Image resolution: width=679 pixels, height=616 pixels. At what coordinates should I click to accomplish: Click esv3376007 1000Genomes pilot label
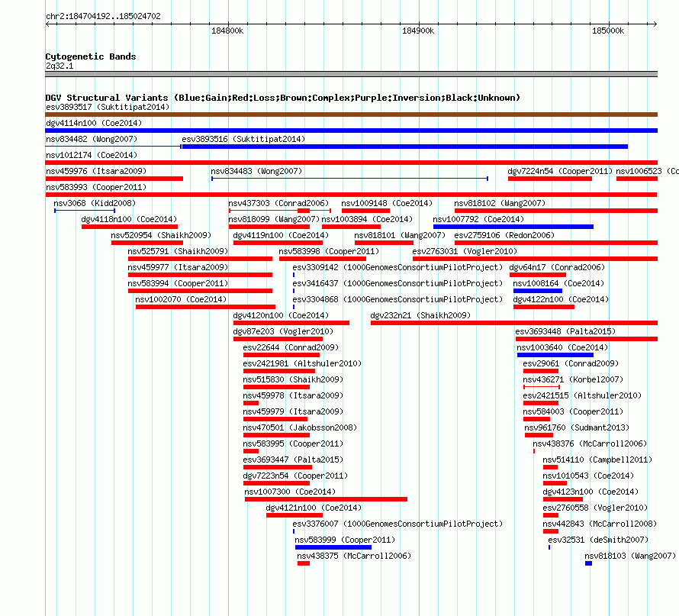pos(397,524)
